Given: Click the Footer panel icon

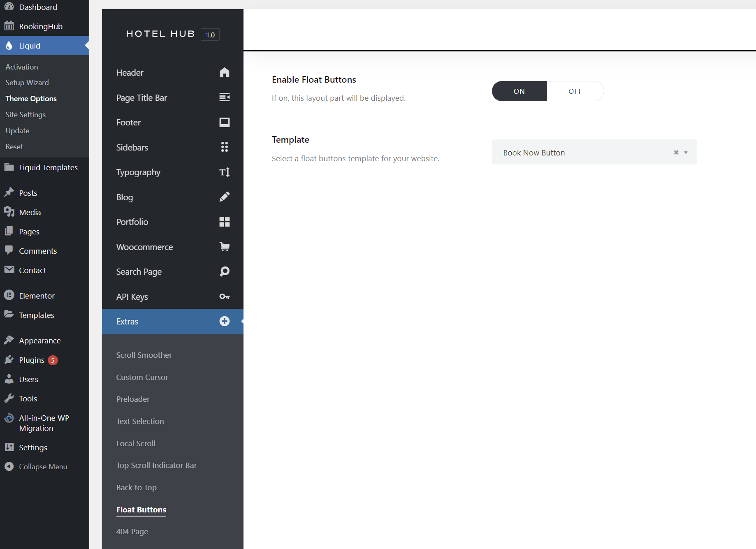Looking at the screenshot, I should pyautogui.click(x=224, y=123).
